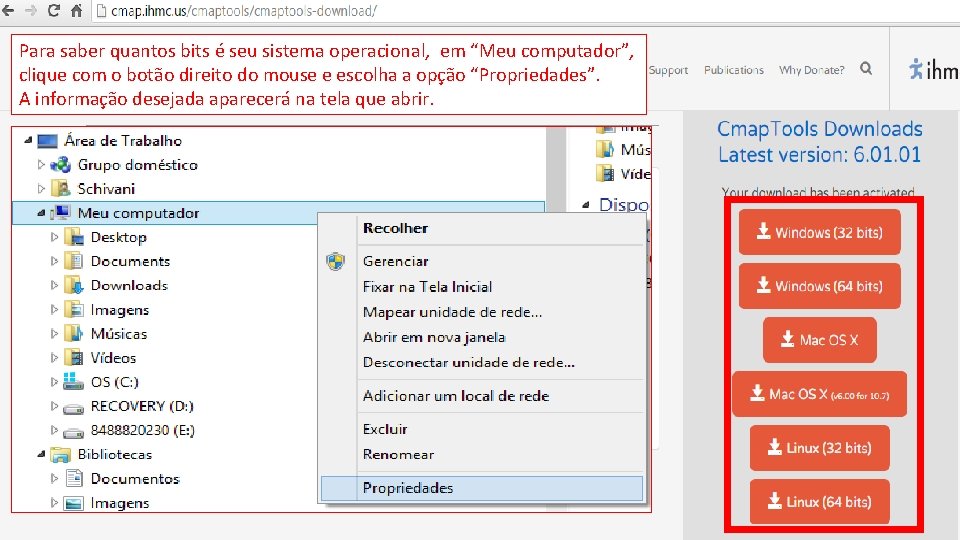Select 8488820230 (E:) drive label
The height and width of the screenshot is (540, 960).
pos(143,430)
